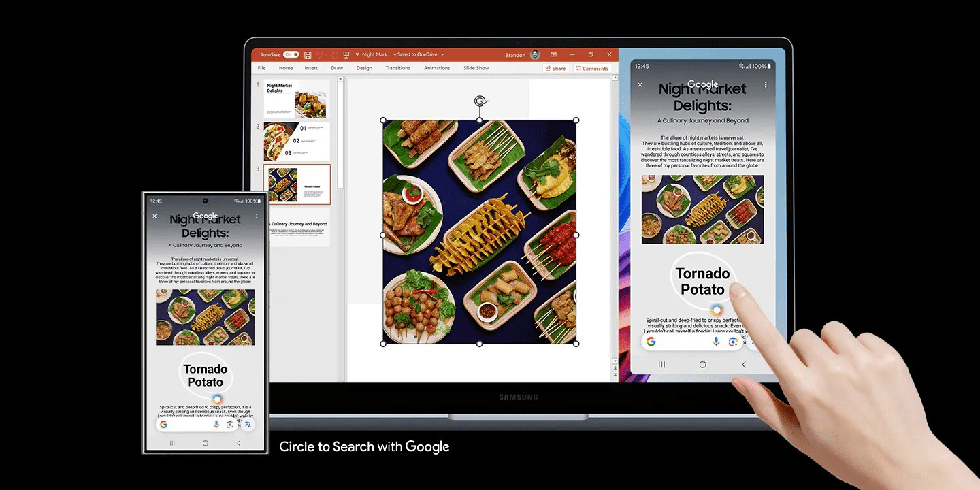Viewport: 980px width, 490px height.
Task: Click the Redo icon in title bar
Action: pyautogui.click(x=335, y=55)
